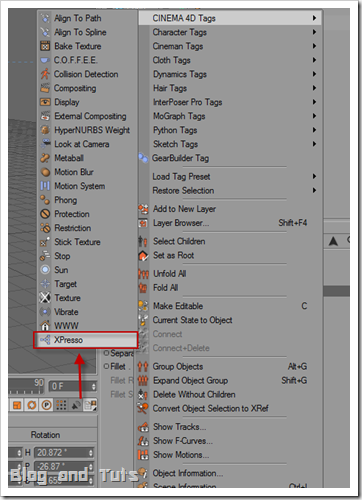Click the orange rotation key icon in timeline bar
Image resolution: width=362 pixels, height=500 pixels.
click(32, 405)
